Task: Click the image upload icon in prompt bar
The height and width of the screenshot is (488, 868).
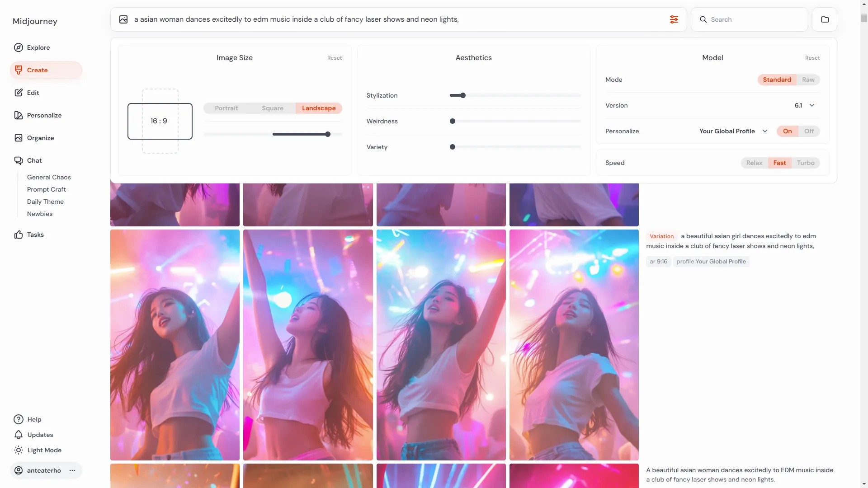Action: pyautogui.click(x=123, y=19)
